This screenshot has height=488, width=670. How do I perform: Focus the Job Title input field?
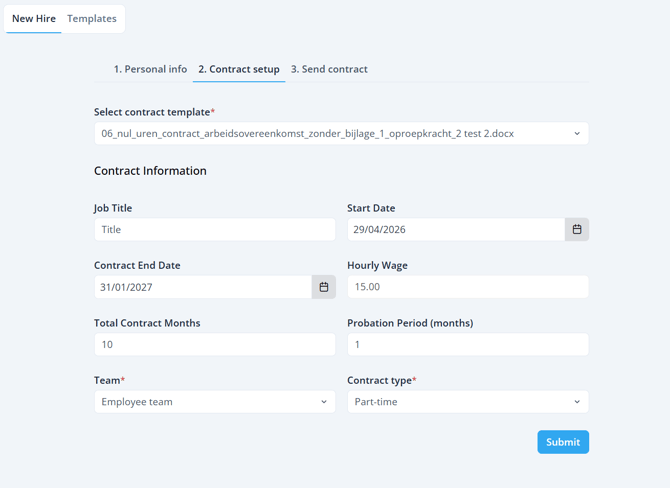click(x=215, y=229)
